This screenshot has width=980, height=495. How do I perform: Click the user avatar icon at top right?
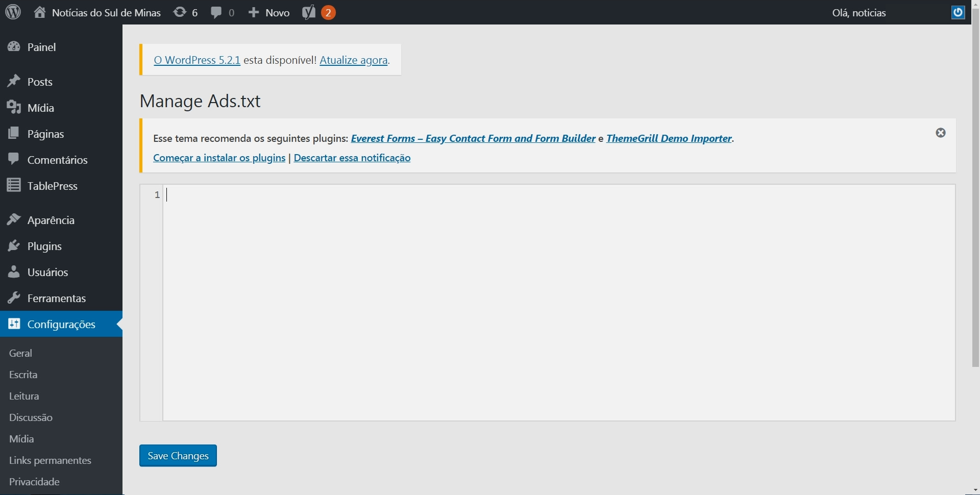tap(958, 12)
